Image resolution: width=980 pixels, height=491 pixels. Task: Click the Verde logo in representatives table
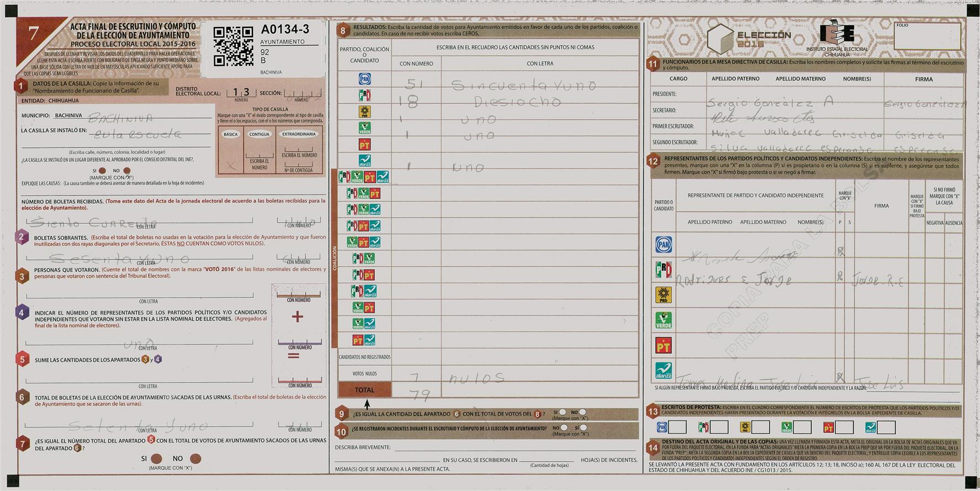coord(663,320)
